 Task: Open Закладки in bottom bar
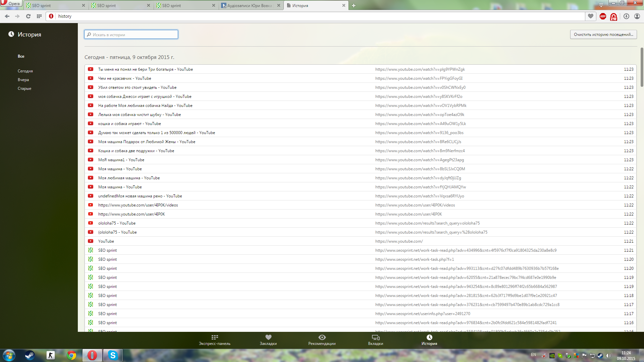(x=268, y=340)
